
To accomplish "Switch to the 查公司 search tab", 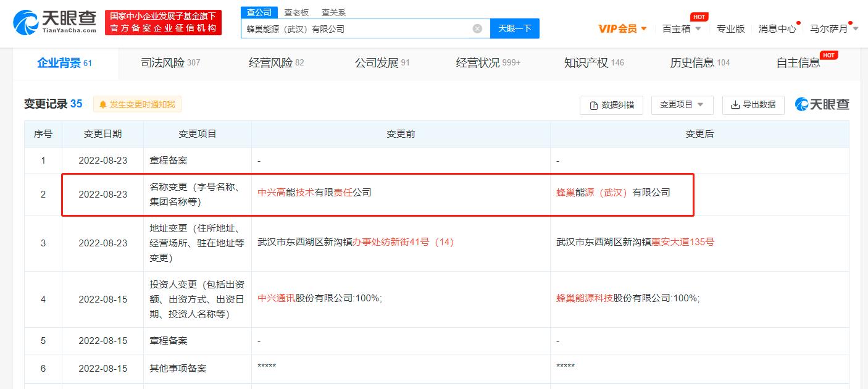I will tap(259, 12).
